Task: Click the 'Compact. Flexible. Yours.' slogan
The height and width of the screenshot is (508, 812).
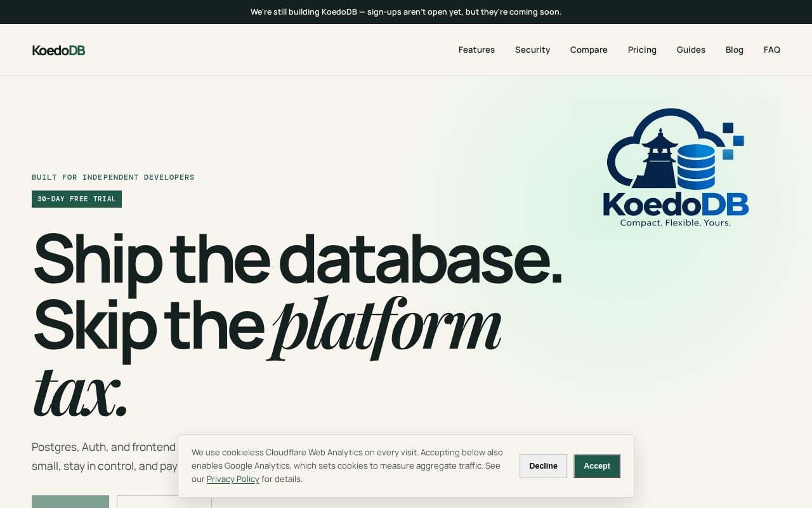Action: [x=676, y=223]
